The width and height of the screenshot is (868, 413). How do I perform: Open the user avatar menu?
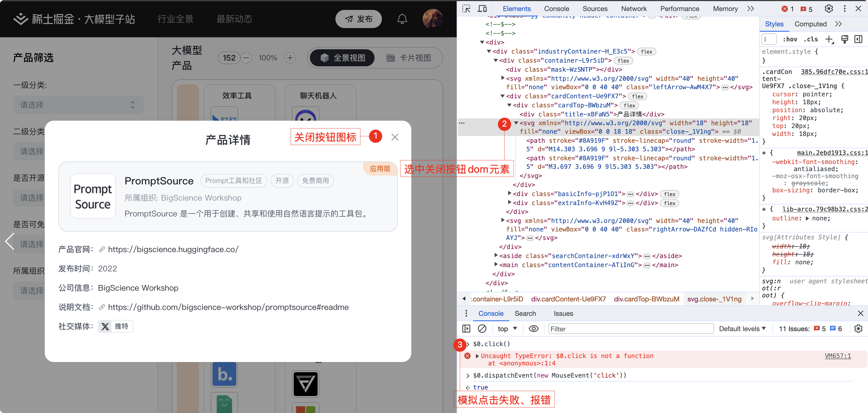432,19
